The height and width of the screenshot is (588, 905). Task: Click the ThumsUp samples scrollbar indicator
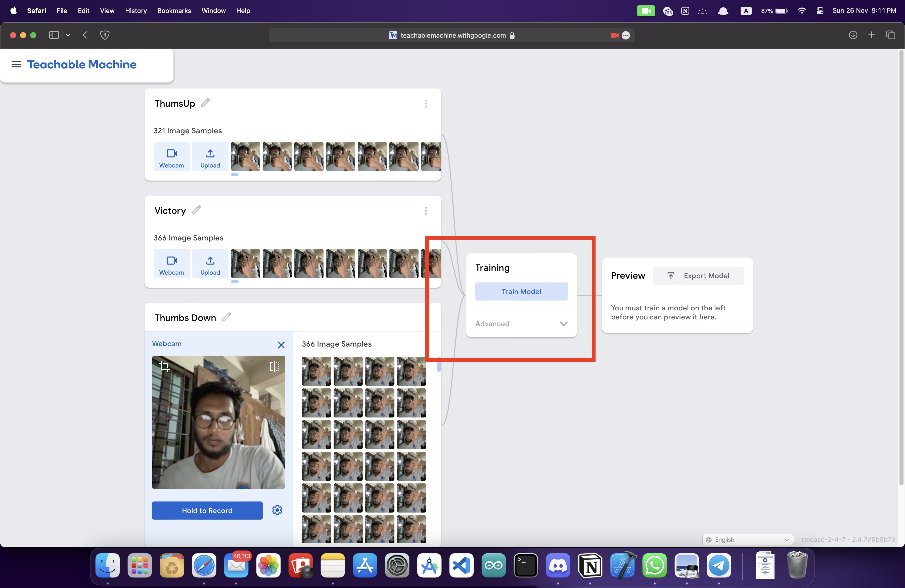[235, 175]
